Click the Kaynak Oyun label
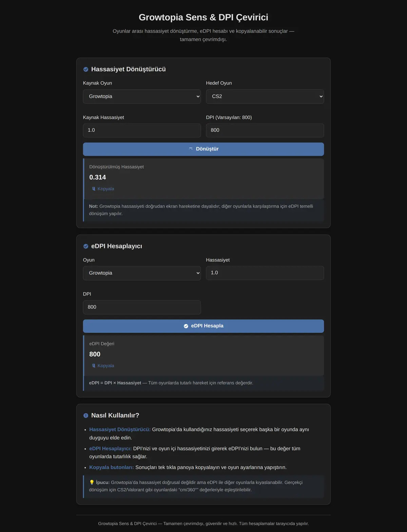This screenshot has height=532, width=407. (x=97, y=83)
